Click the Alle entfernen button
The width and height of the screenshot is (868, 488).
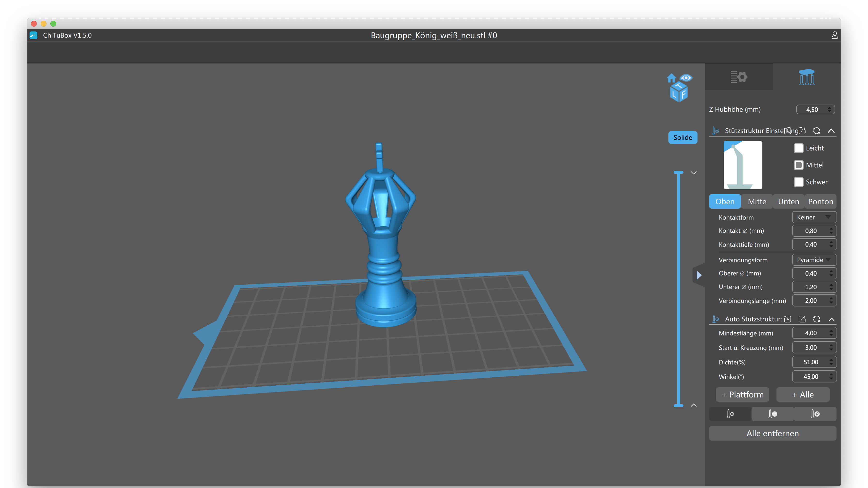772,434
